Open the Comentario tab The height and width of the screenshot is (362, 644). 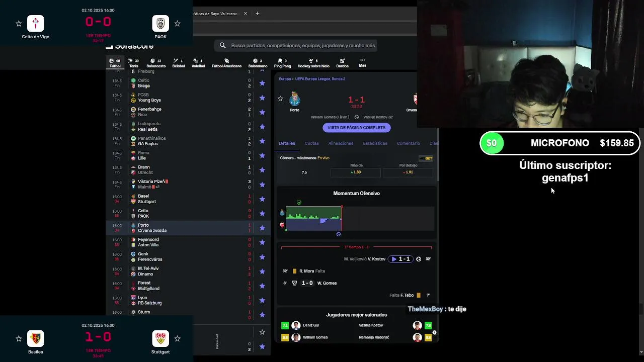(408, 143)
